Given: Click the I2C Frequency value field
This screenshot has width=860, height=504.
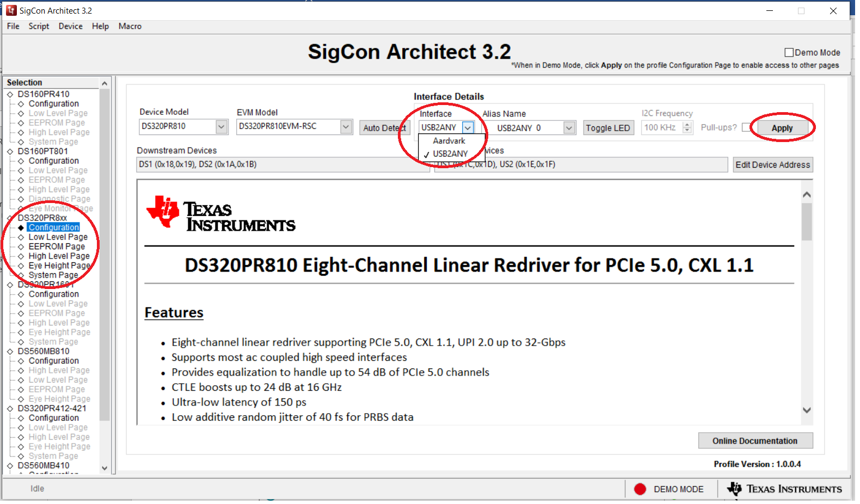Looking at the screenshot, I should [661, 127].
